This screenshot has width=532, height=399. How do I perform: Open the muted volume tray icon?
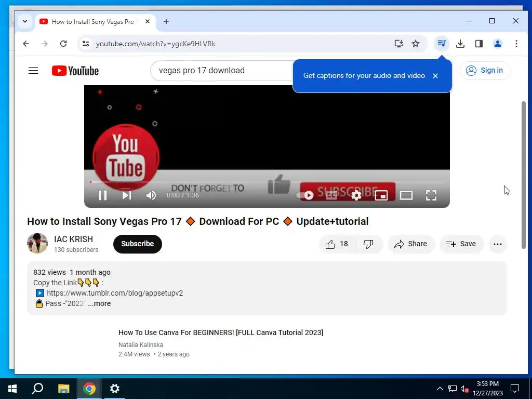464,389
